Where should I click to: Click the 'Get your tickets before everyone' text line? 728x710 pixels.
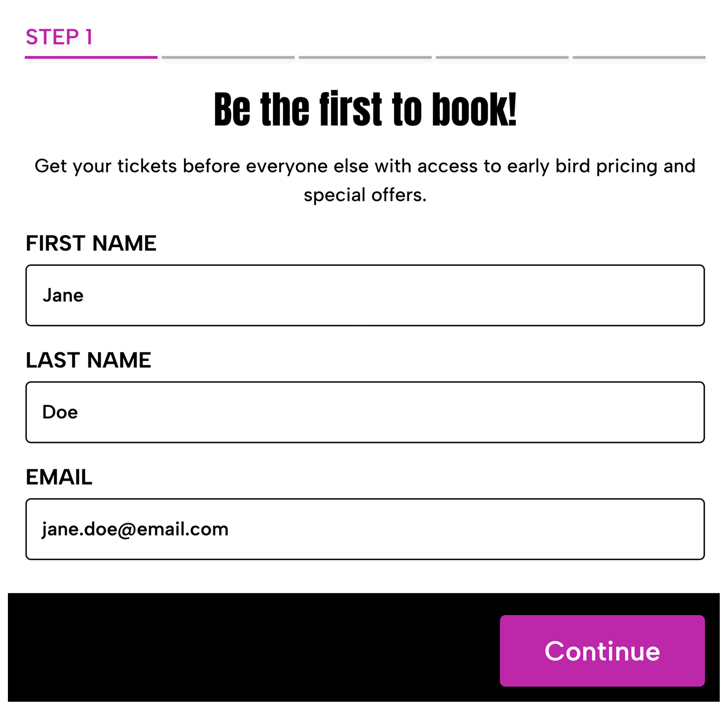[365, 166]
